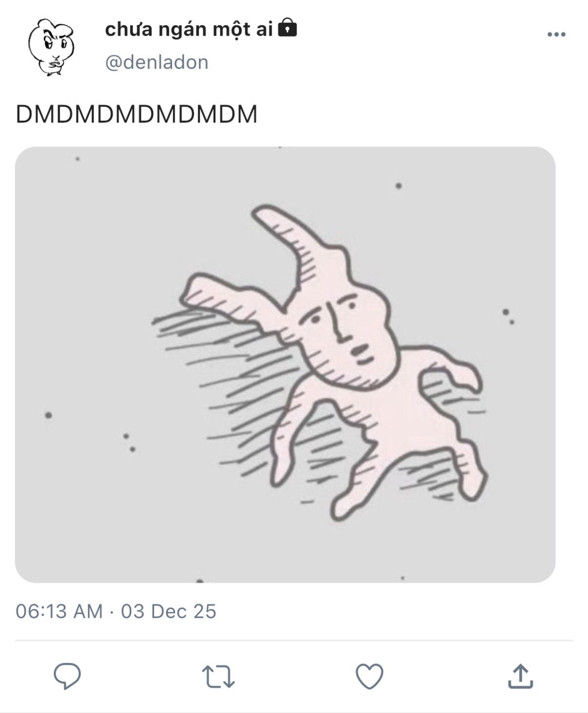The height and width of the screenshot is (713, 588).
Task: Open the "chưa ngán một ai" display name
Action: [188, 29]
